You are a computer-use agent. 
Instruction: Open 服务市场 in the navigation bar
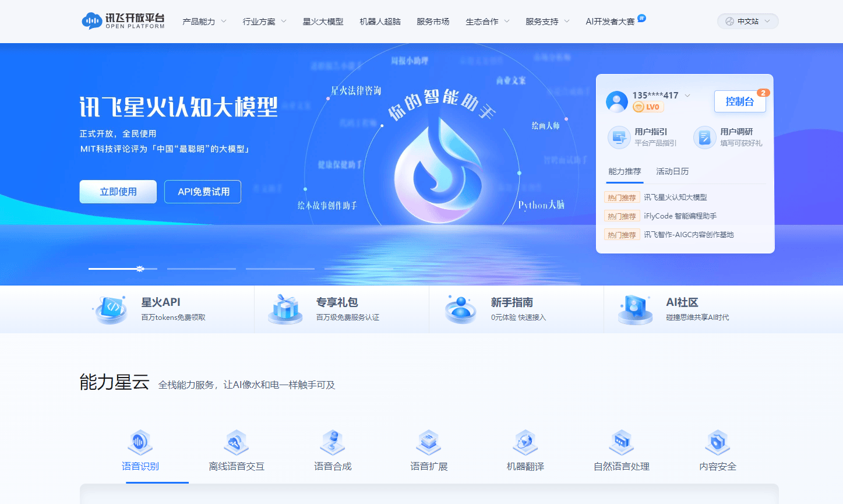coord(433,22)
